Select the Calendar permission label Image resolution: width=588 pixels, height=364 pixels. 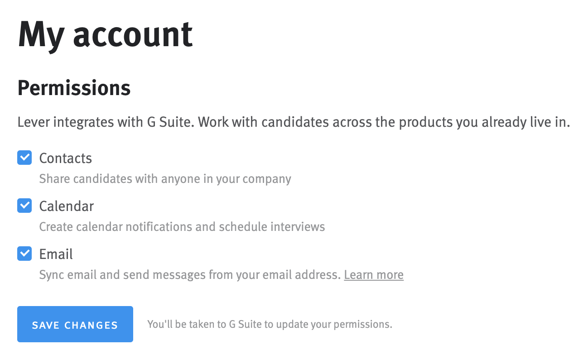66,206
